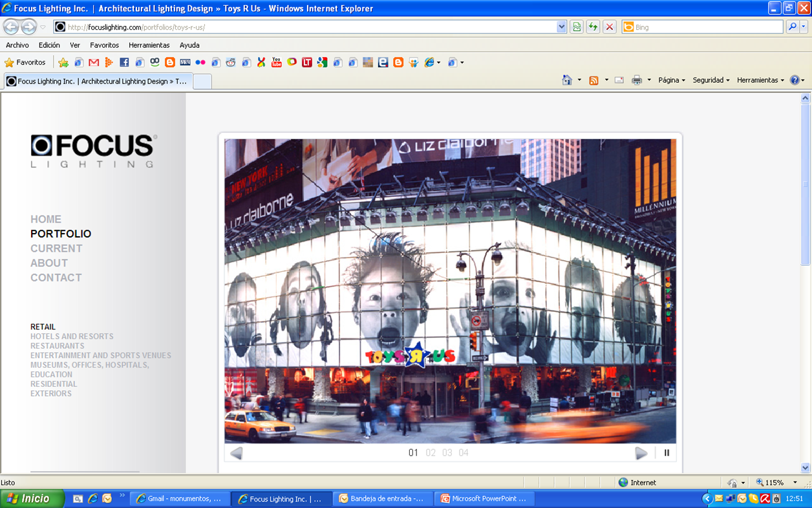This screenshot has width=812, height=508.
Task: Expand the Print dropdown arrow
Action: 649,80
